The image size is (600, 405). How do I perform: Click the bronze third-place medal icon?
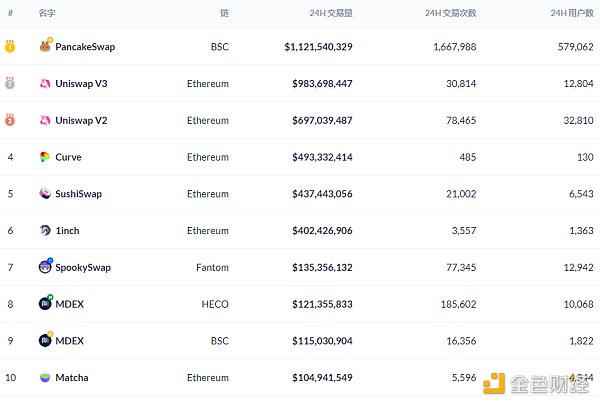10,121
